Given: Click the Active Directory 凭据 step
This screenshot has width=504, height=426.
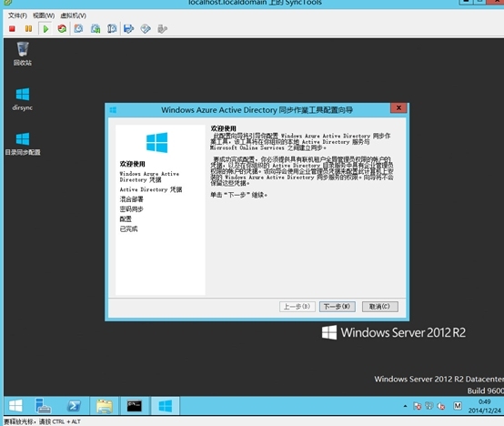Looking at the screenshot, I should point(151,189).
